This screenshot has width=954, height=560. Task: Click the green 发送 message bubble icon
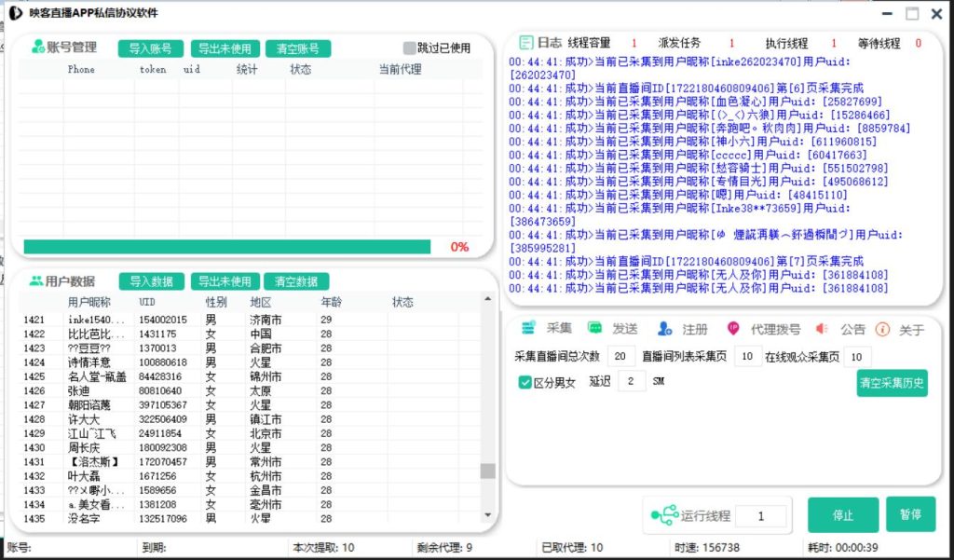point(594,329)
